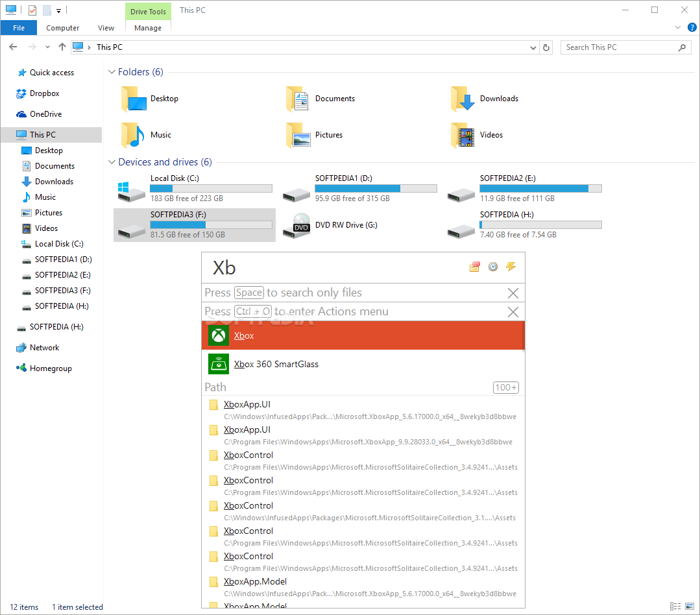Switch to the Manage ribbon tab
This screenshot has width=700, height=615.
pos(148,28)
